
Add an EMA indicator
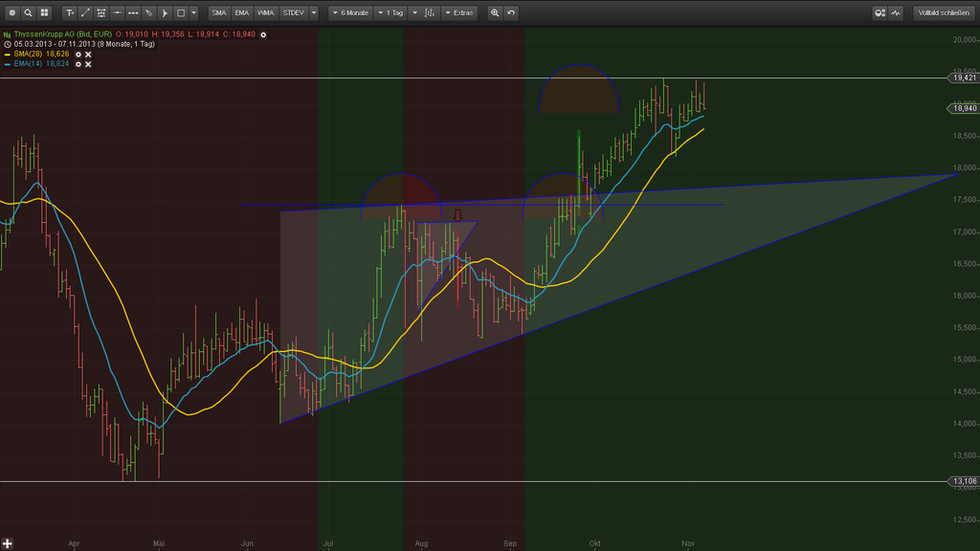pos(242,12)
